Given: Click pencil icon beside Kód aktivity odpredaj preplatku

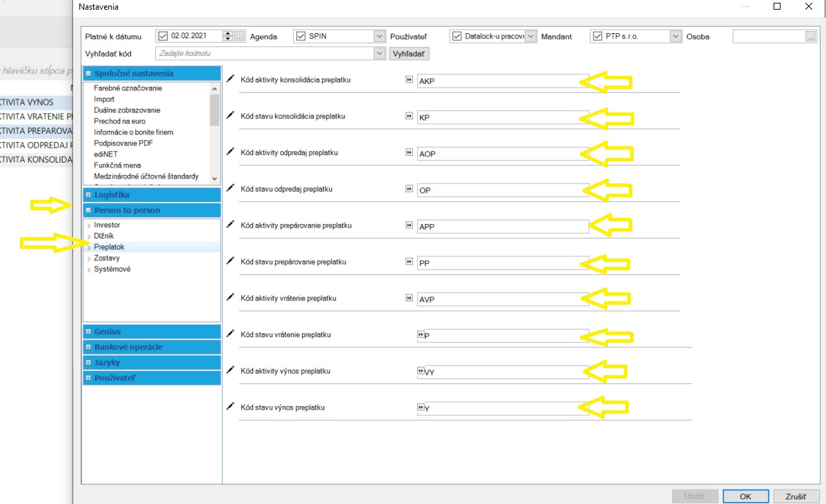Looking at the screenshot, I should (x=230, y=152).
